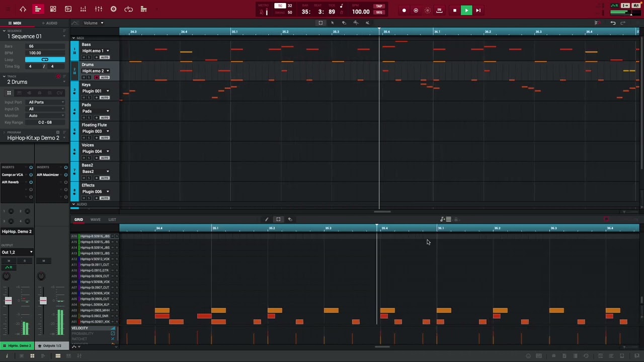This screenshot has width=644, height=362.
Task: Click the Outputs 1/2 master volume fader
Action: click(x=43, y=301)
